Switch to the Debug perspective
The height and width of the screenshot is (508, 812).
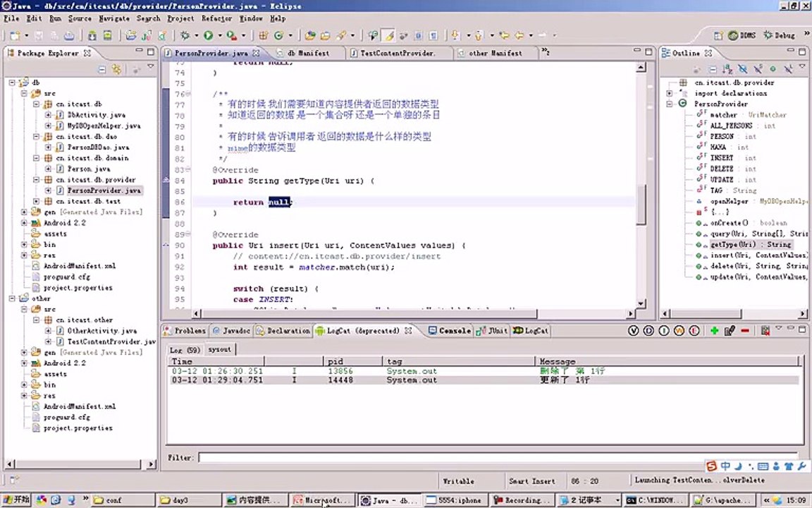tap(780, 35)
